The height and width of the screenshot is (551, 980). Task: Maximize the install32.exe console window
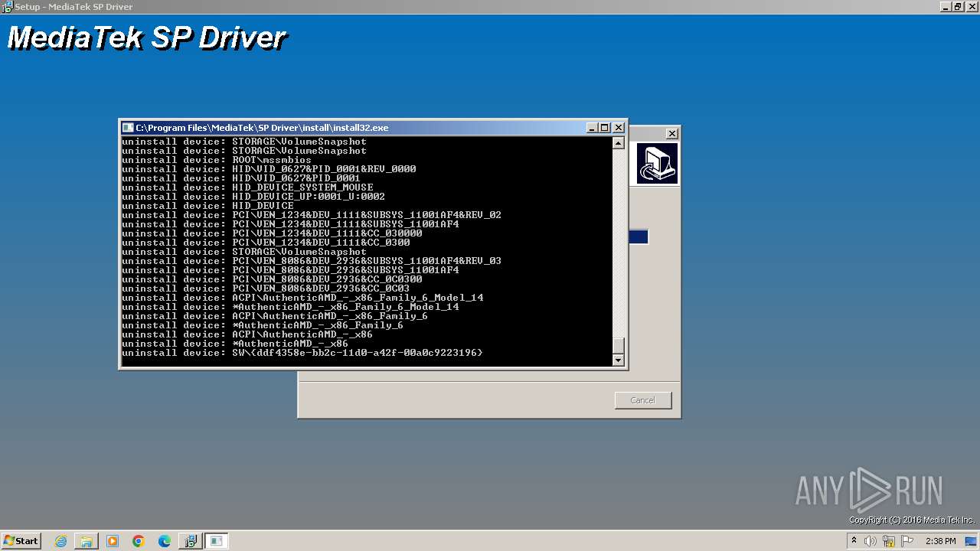604,128
